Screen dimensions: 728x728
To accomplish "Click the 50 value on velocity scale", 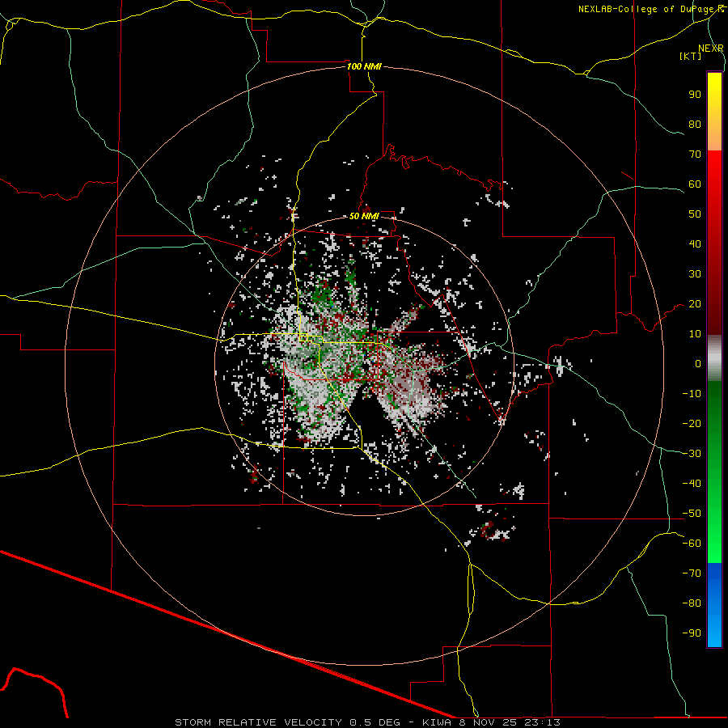I will tap(695, 214).
